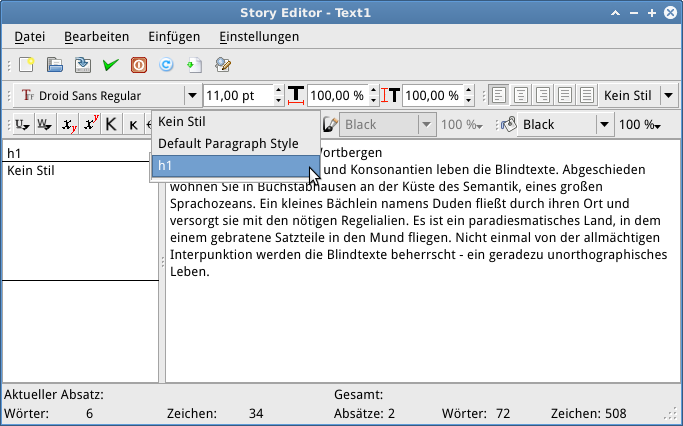Click the red exit without updating icon
Viewport: 683px width, 426px height.
click(139, 66)
